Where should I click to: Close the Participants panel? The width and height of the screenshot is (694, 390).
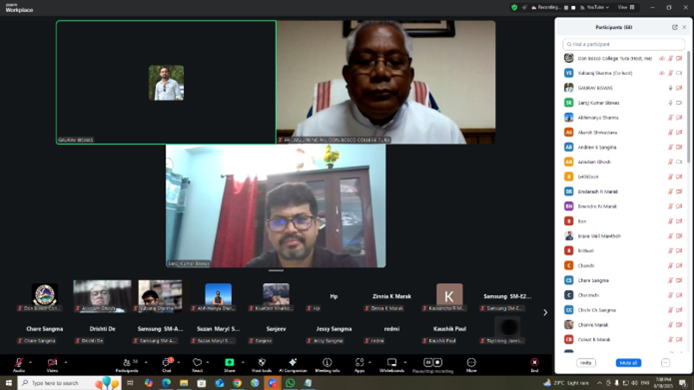(x=684, y=27)
